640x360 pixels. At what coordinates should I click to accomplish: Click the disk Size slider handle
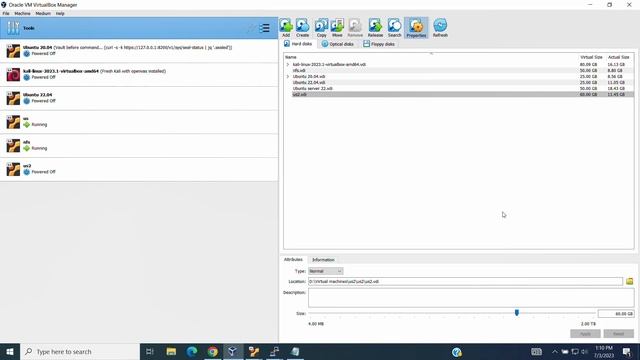click(517, 313)
